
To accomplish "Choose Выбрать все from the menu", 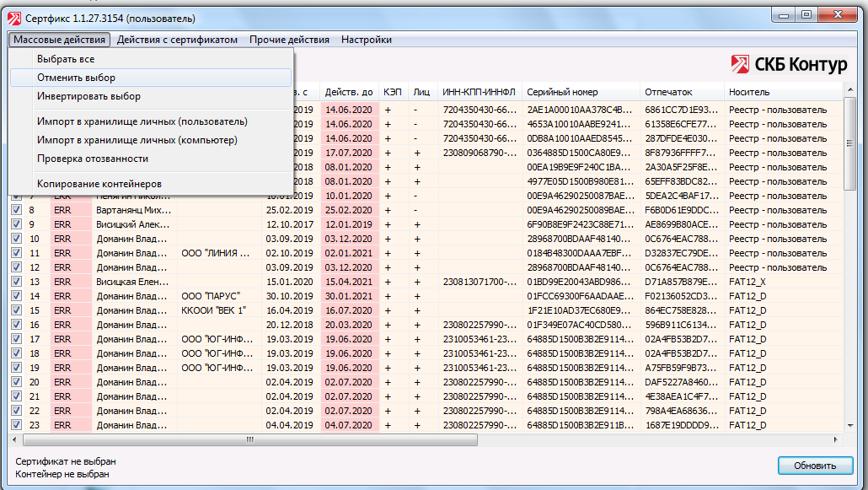I will (151, 59).
